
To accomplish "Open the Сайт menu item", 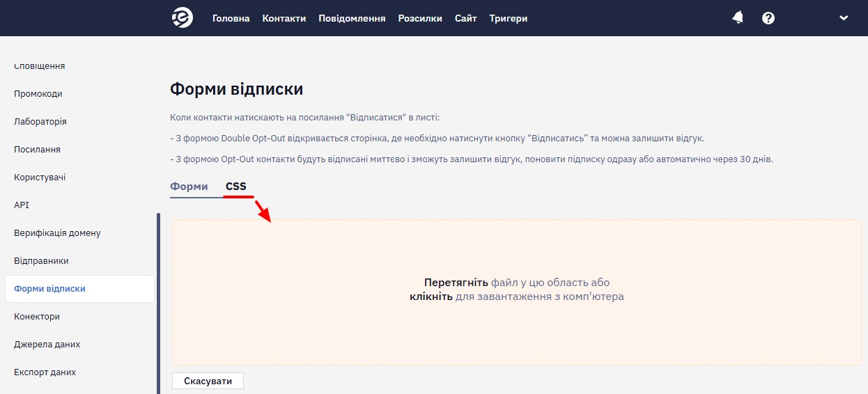I will [466, 19].
